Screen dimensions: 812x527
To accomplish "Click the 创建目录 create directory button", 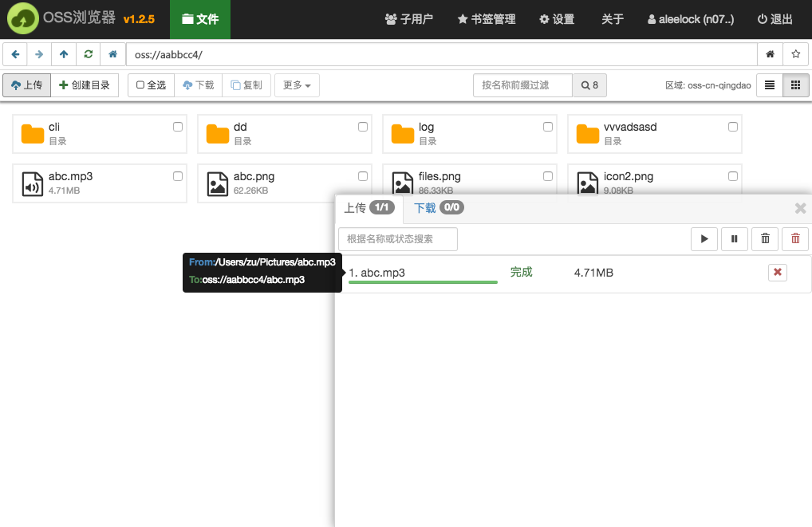I will (85, 85).
